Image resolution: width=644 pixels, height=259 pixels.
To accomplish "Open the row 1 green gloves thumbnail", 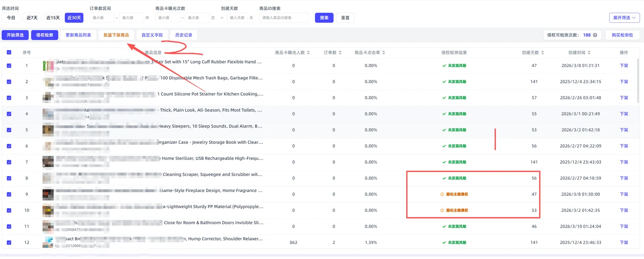I will [x=48, y=66].
